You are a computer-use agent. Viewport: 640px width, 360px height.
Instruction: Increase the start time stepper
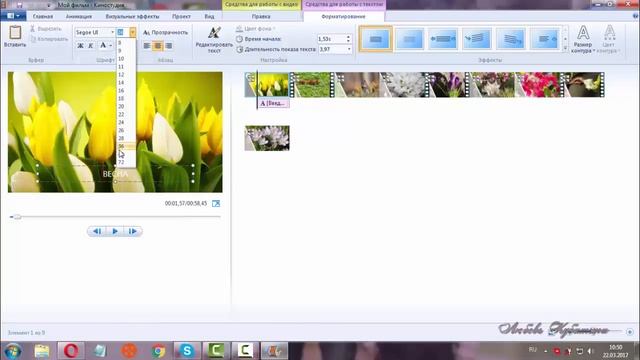coord(348,37)
